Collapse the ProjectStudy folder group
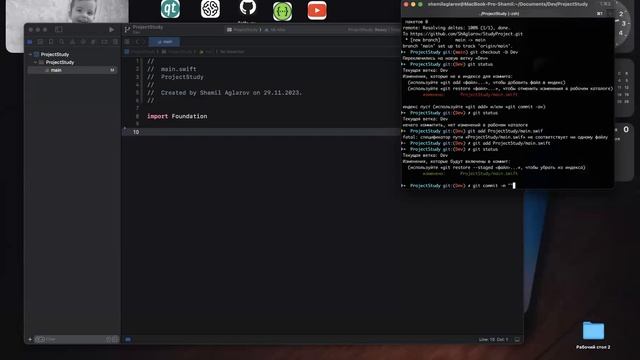The height and width of the screenshot is (360, 640). [x=36, y=62]
